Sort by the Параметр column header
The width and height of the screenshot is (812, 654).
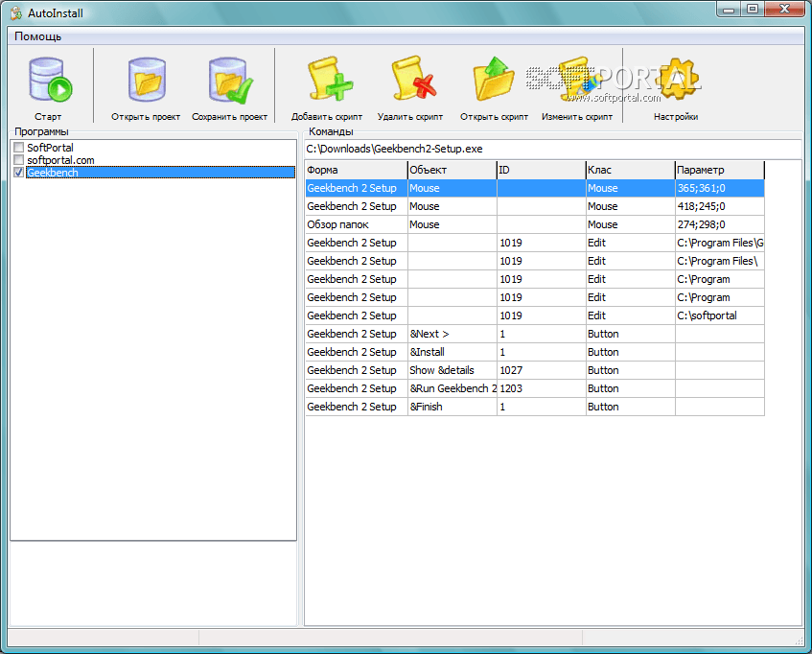[719, 170]
